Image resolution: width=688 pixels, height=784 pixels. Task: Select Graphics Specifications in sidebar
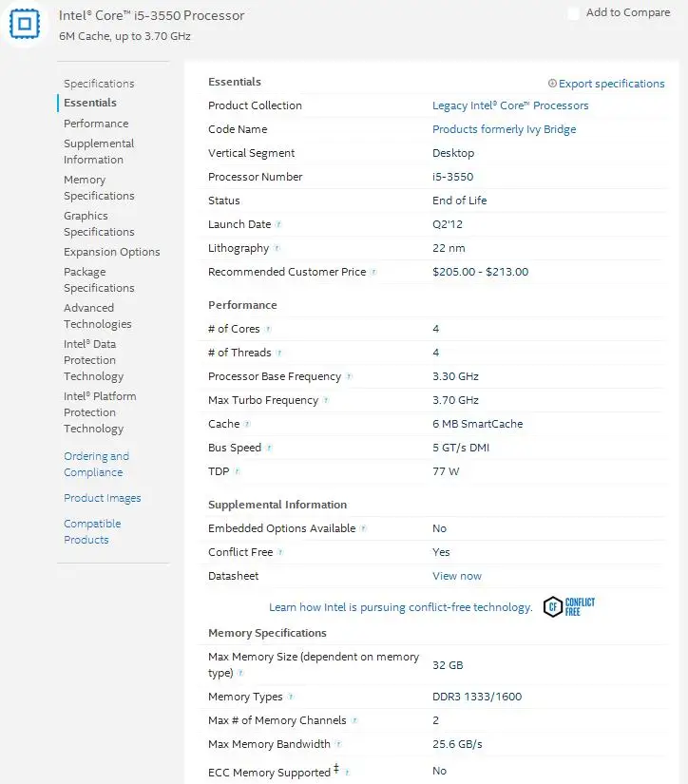[x=99, y=223]
